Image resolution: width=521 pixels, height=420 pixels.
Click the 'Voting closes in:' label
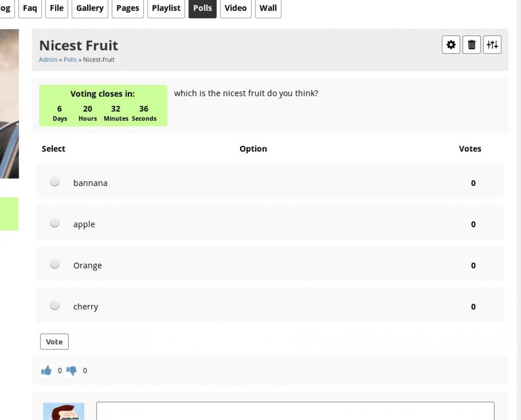click(103, 94)
